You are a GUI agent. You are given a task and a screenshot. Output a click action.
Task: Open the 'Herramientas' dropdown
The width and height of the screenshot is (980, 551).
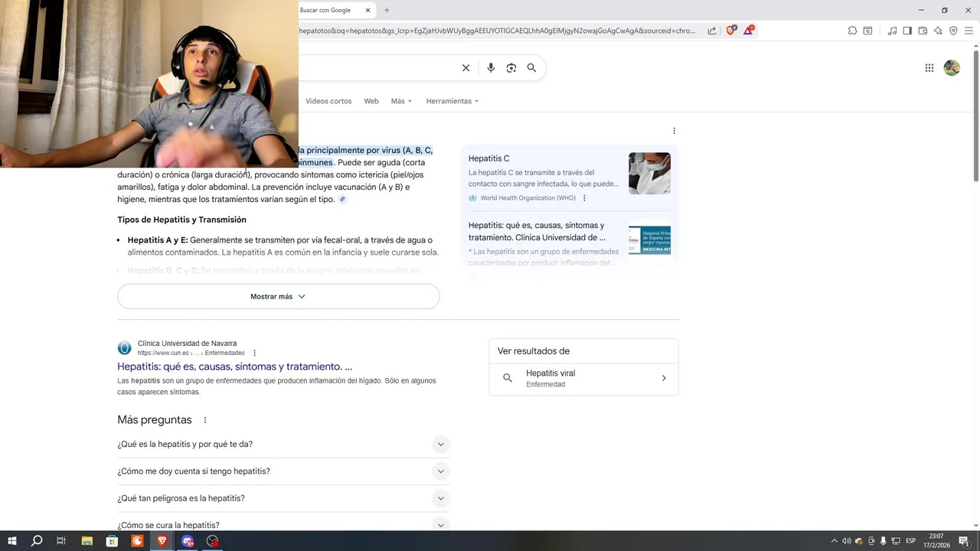(x=452, y=101)
